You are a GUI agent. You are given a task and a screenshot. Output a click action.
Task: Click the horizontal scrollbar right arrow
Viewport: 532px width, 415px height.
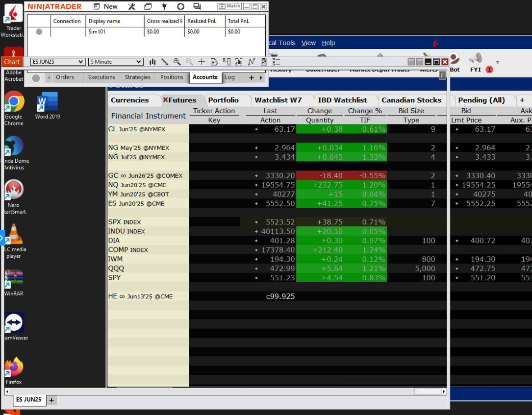(x=443, y=391)
